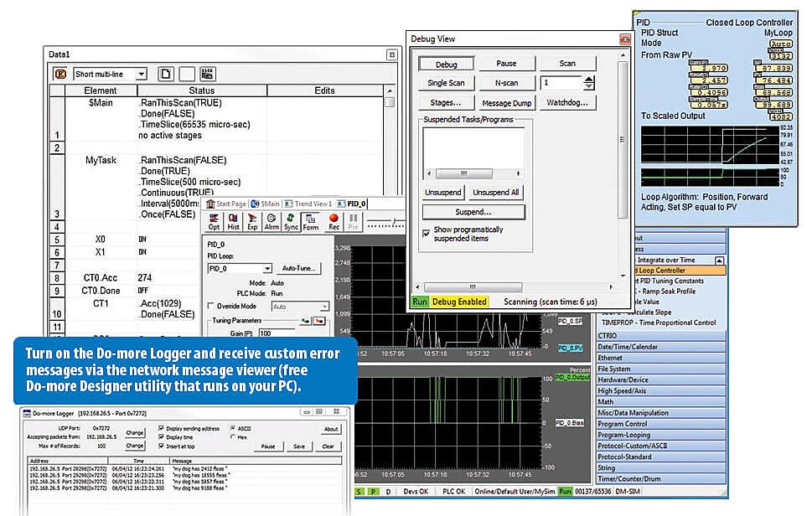
Task: Click the Debug View horizontal scrollbar
Action: point(515,286)
